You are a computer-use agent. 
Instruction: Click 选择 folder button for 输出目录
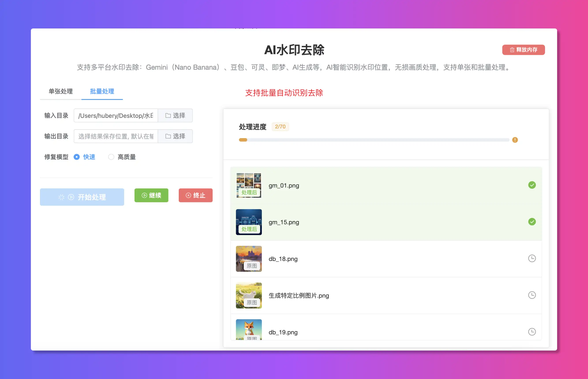click(175, 136)
